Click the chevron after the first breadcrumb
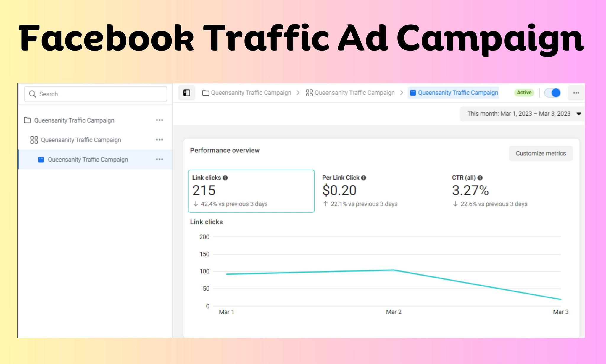This screenshot has width=606, height=364. (298, 93)
